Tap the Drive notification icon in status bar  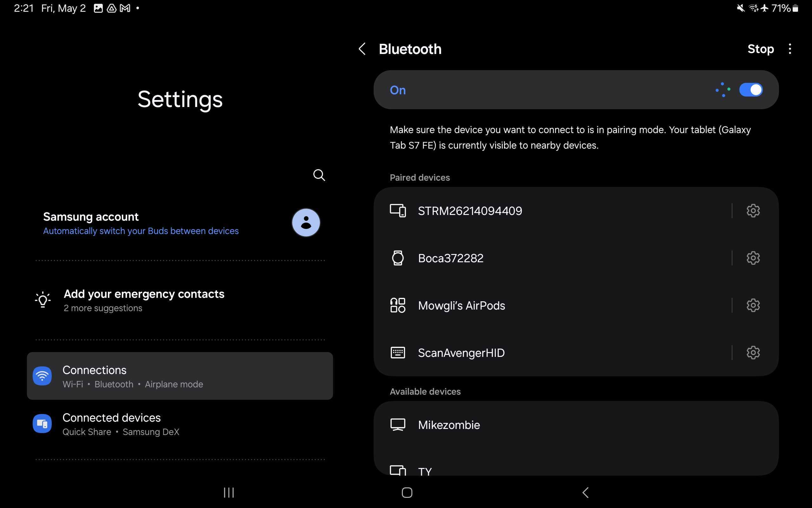(111, 8)
